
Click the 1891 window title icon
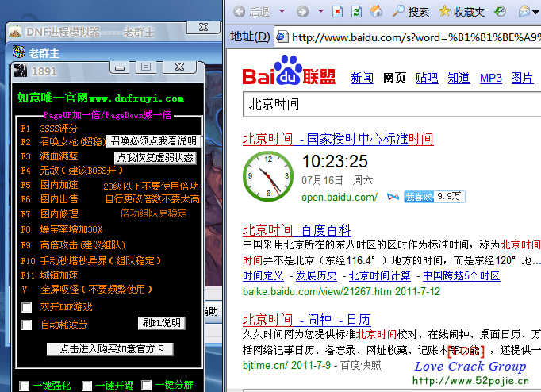tap(21, 71)
